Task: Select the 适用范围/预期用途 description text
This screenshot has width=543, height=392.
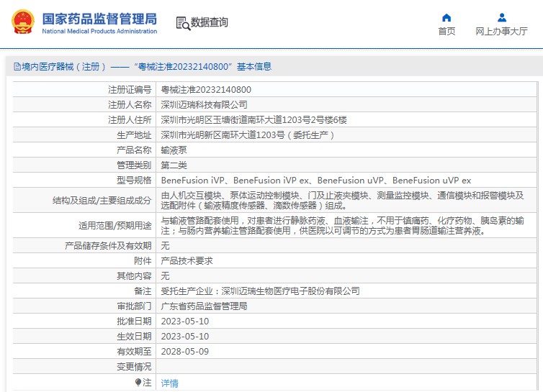Action: pyautogui.click(x=342, y=226)
